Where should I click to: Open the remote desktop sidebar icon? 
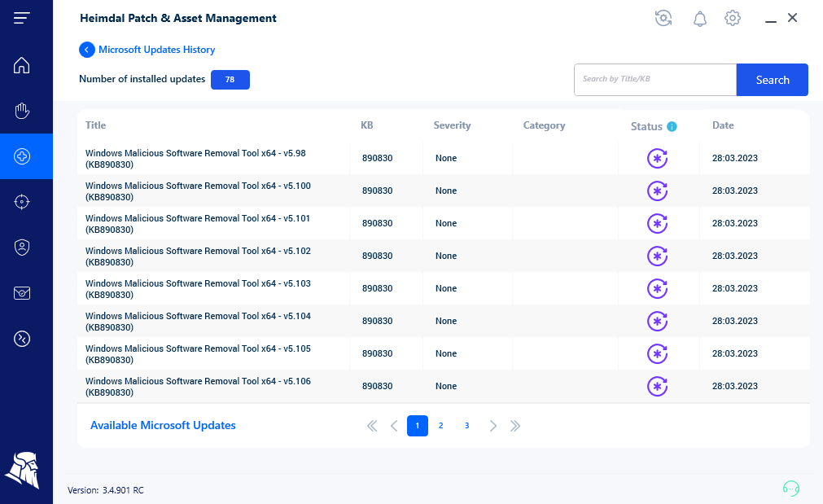point(21,339)
